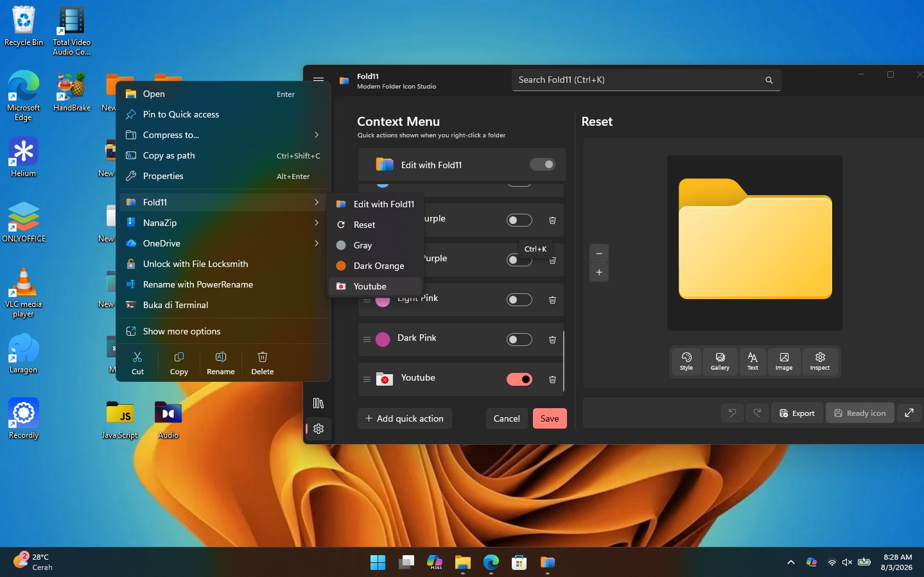This screenshot has width=924, height=577.
Task: Remove the Dark Pink quick action via trash icon
Action: pyautogui.click(x=552, y=340)
